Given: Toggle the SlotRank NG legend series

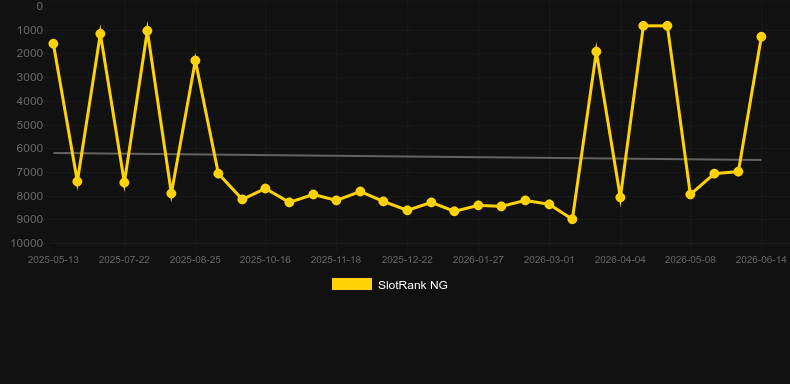Looking at the screenshot, I should [389, 285].
